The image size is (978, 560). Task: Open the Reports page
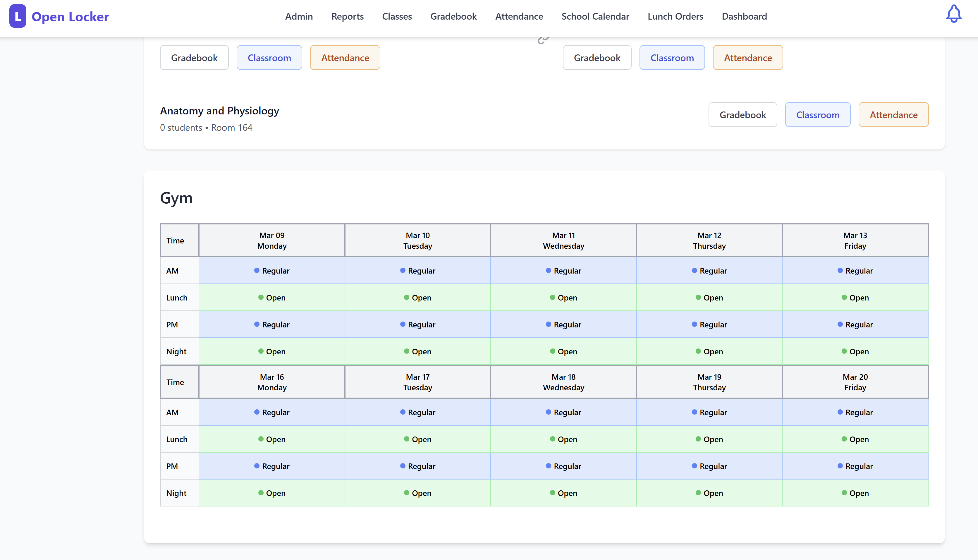coord(347,16)
